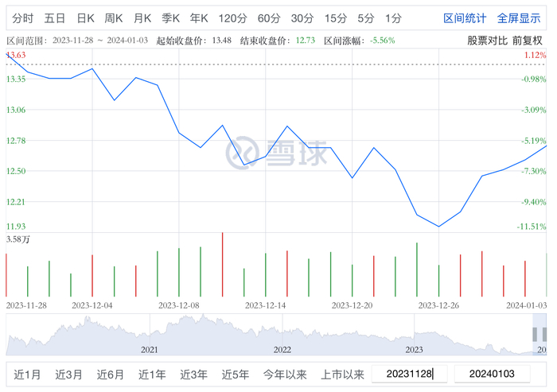This screenshot has height=392, width=557.
Task: Switch to 周K weekly candlestick view
Action: point(114,17)
